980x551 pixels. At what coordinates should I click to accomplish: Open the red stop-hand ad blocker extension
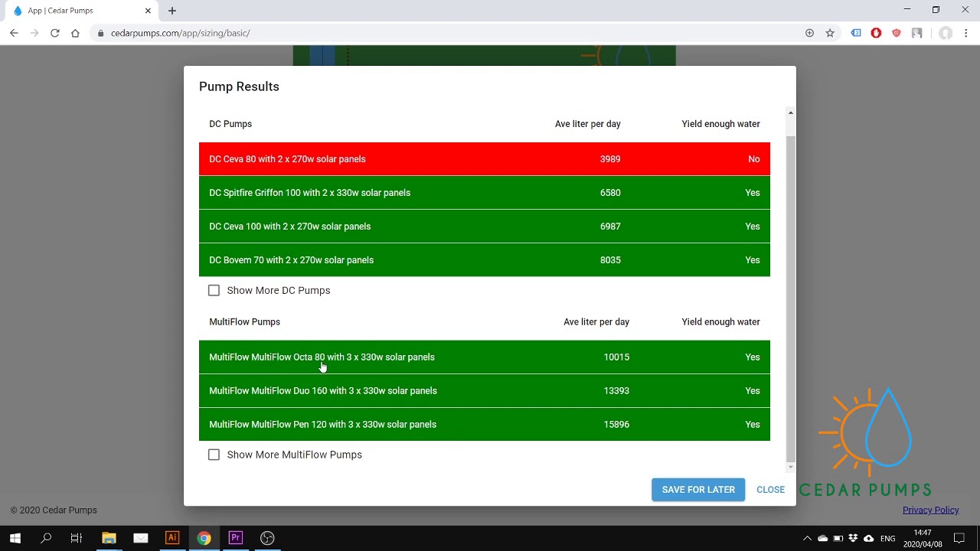click(876, 33)
